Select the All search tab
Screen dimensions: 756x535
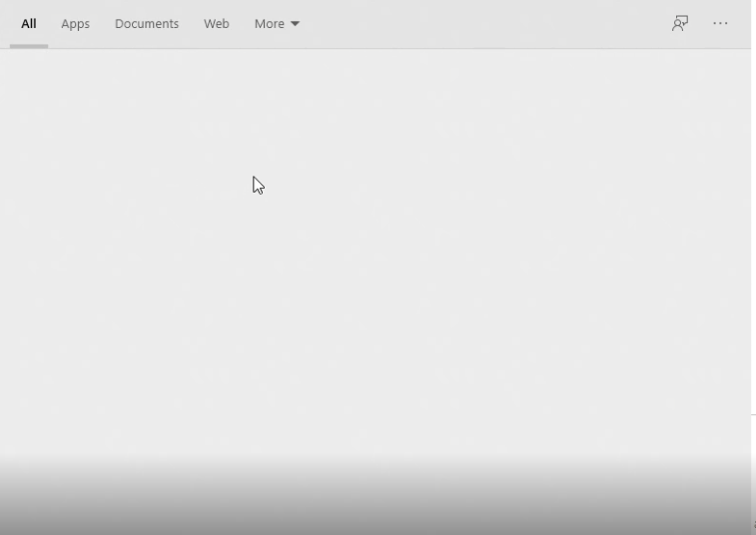click(x=28, y=24)
